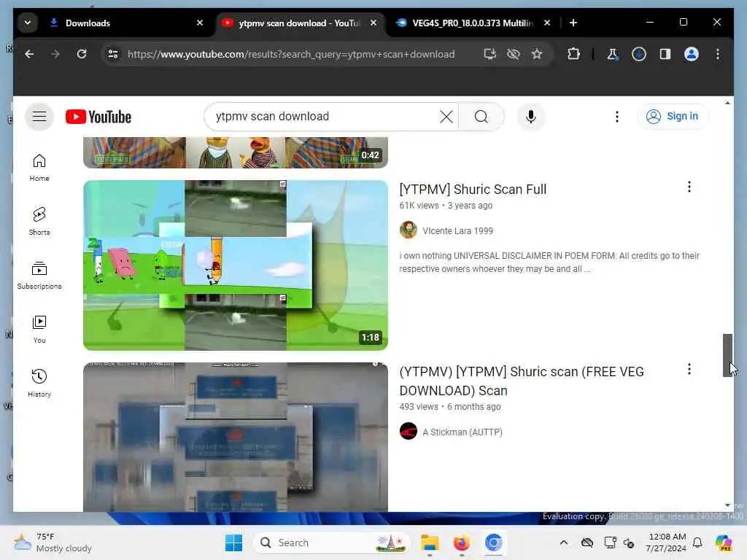Play the 0:42 Bert and Ernie thumbnail
Screen dimensions: 747x560
pos(236,152)
